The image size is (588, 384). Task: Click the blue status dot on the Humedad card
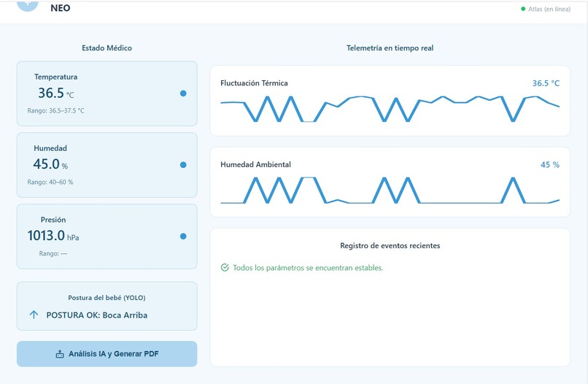click(183, 165)
